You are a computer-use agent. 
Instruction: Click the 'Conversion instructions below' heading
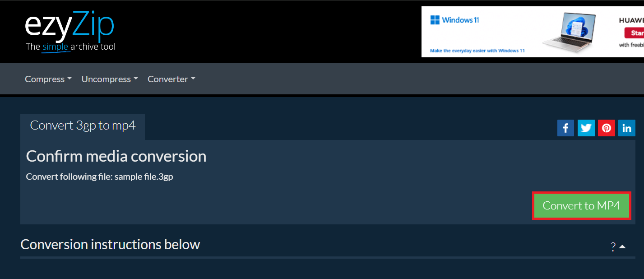110,244
